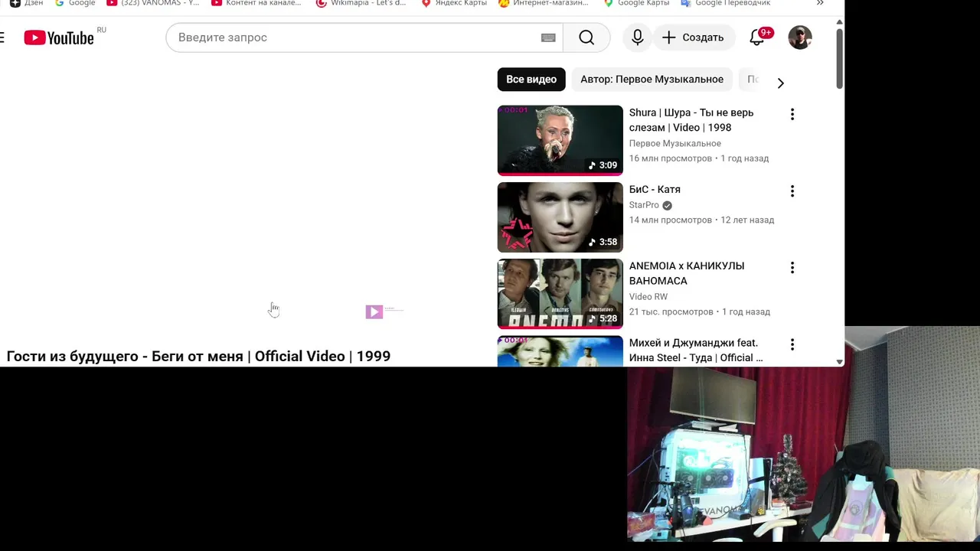The height and width of the screenshot is (551, 980).
Task: Open the Shura Ты не верь слезам thumbnail
Action: click(560, 141)
